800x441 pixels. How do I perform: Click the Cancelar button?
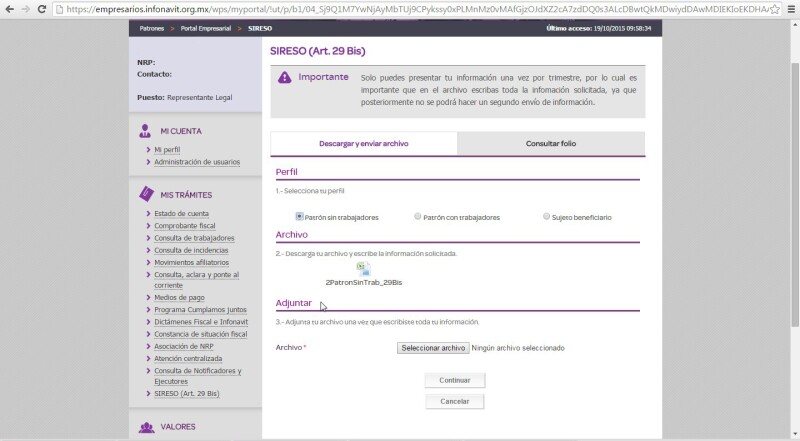coord(455,402)
